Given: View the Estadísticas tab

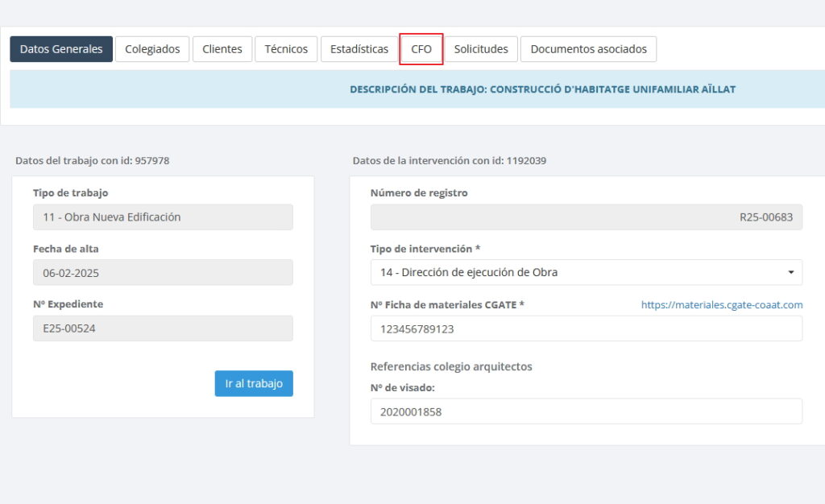Looking at the screenshot, I should click(x=359, y=49).
